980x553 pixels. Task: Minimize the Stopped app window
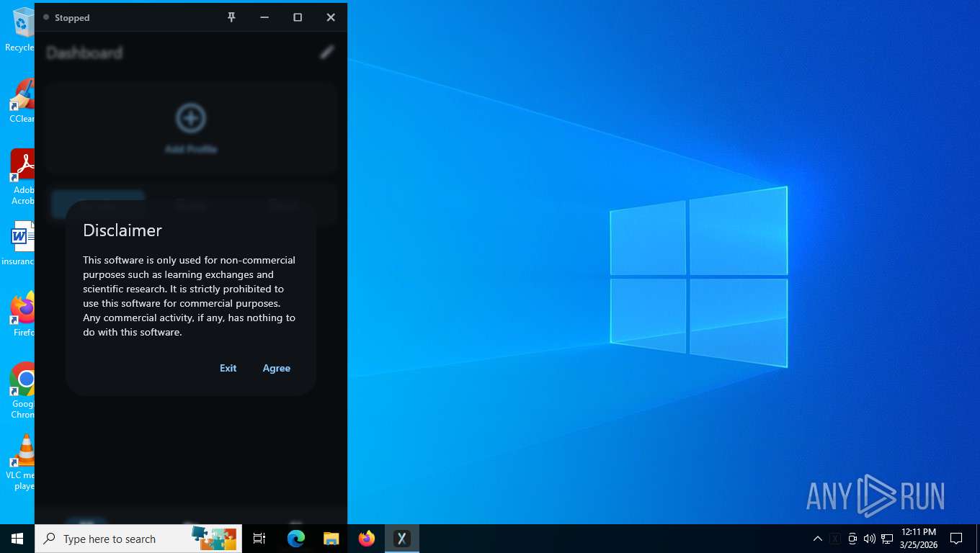pyautogui.click(x=264, y=17)
